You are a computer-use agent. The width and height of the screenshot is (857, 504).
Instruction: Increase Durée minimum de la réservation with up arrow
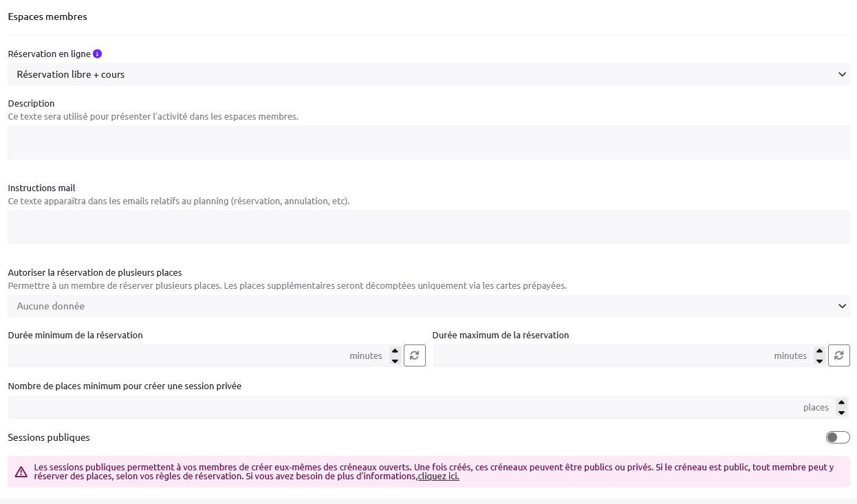click(x=395, y=351)
